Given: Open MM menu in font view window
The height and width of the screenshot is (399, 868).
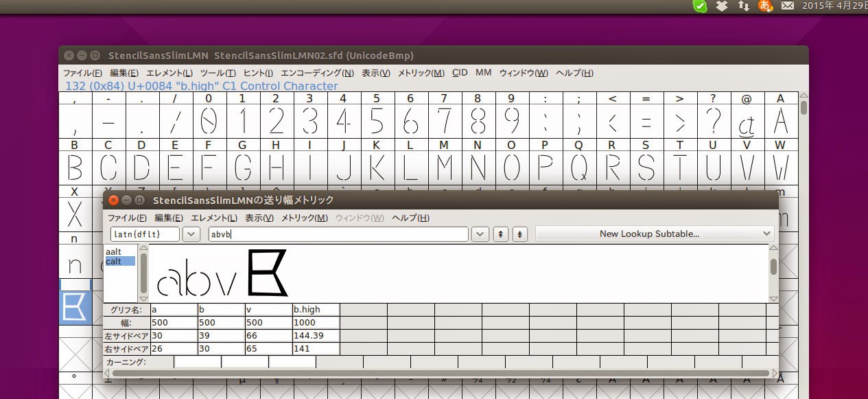Looking at the screenshot, I should (x=483, y=73).
